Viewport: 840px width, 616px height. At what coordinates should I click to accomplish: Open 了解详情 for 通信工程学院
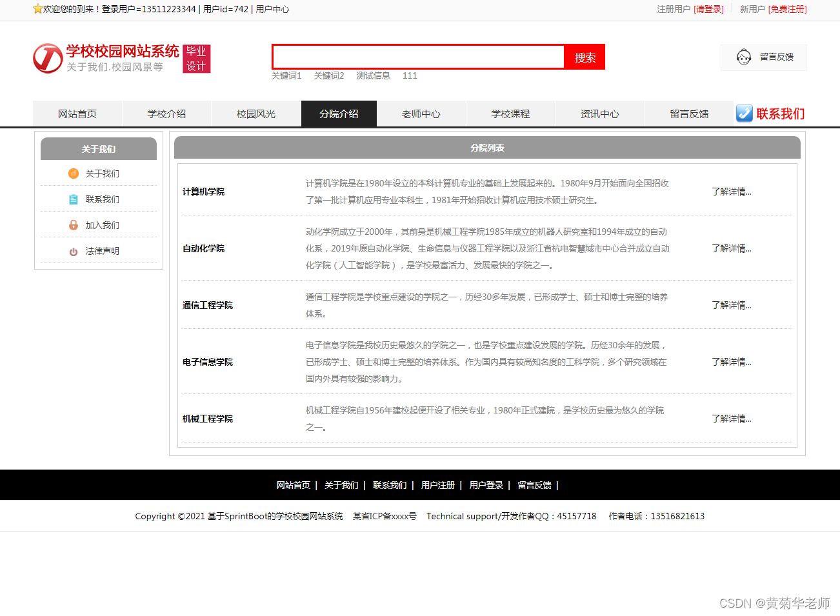coord(731,305)
